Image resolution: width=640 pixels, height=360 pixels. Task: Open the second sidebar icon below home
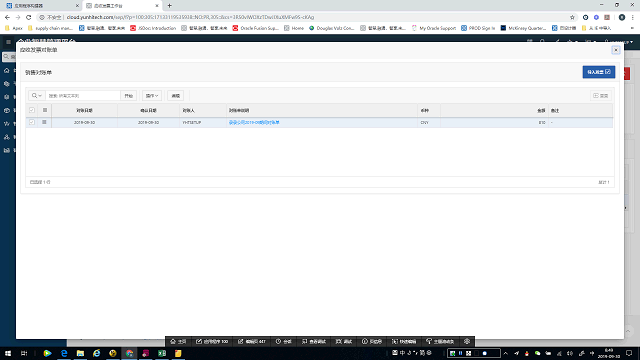click(x=7, y=84)
